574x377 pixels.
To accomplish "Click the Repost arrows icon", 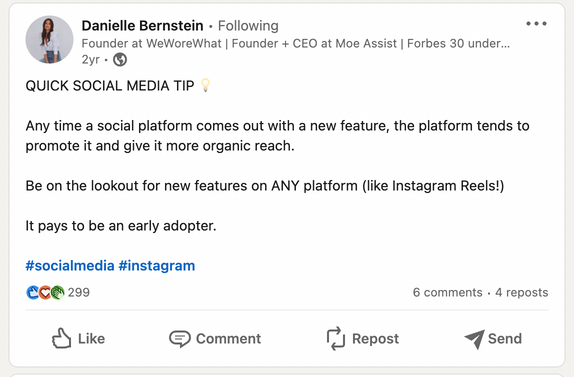I will click(336, 339).
